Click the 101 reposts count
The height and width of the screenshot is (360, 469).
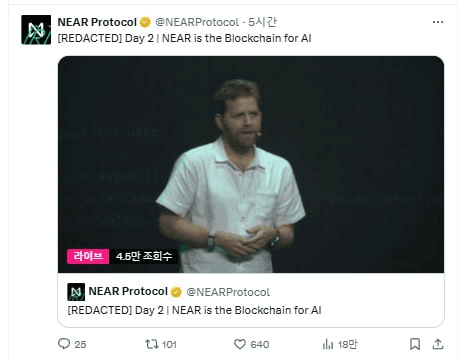click(x=169, y=344)
